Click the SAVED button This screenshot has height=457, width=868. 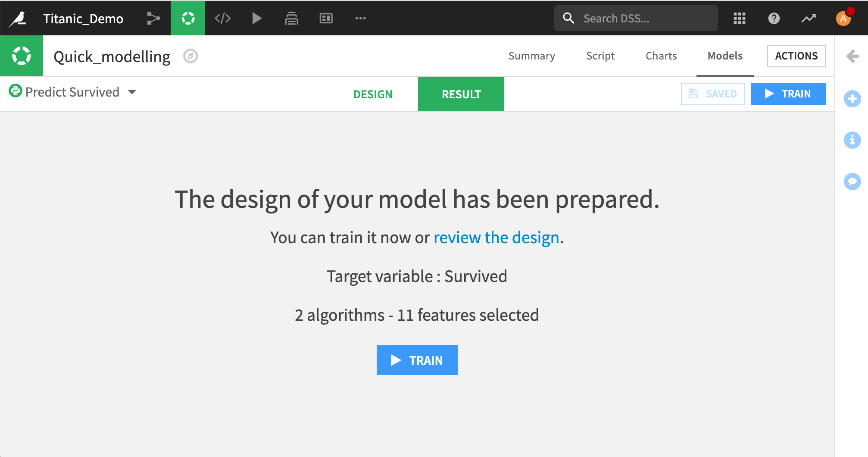(713, 94)
